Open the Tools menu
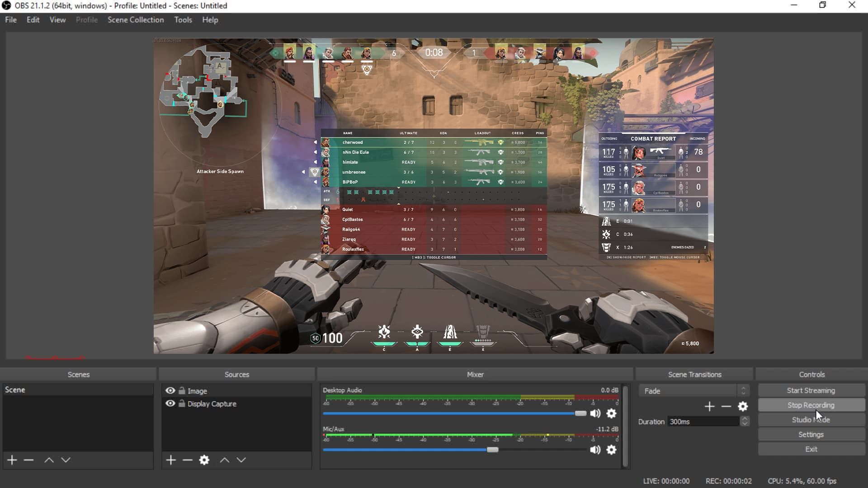Image resolution: width=868 pixels, height=488 pixels. tap(183, 20)
